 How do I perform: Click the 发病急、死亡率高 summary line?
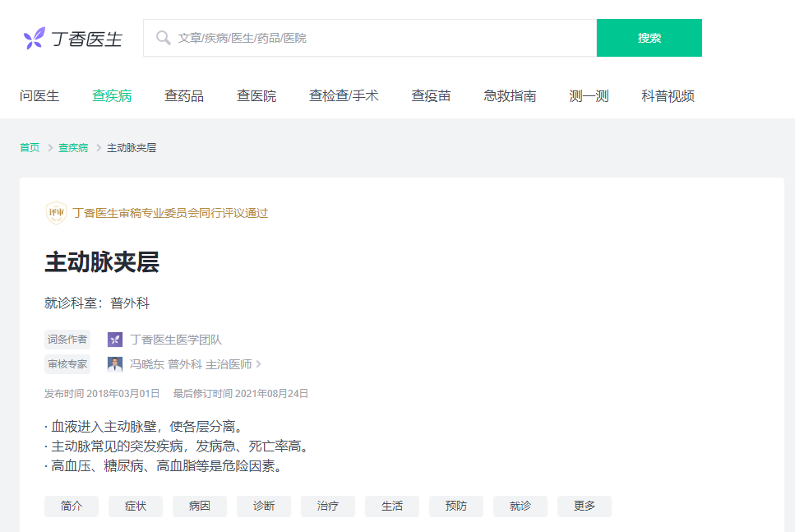(x=178, y=446)
